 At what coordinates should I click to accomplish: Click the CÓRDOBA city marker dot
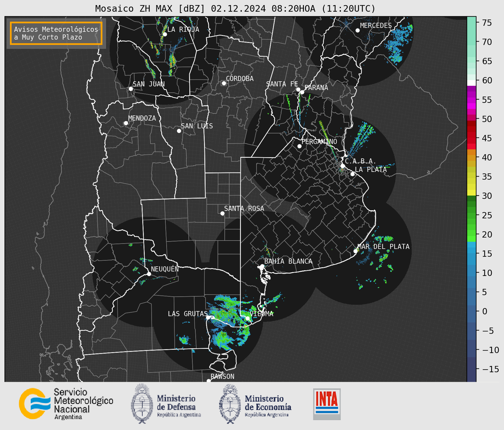point(224,83)
